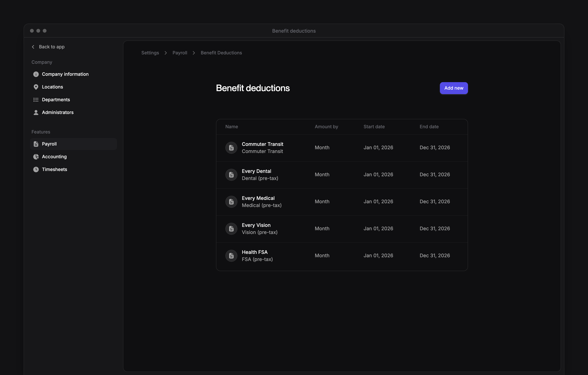The image size is (588, 375).
Task: Open the Every Dental deduction name
Action: click(x=256, y=171)
